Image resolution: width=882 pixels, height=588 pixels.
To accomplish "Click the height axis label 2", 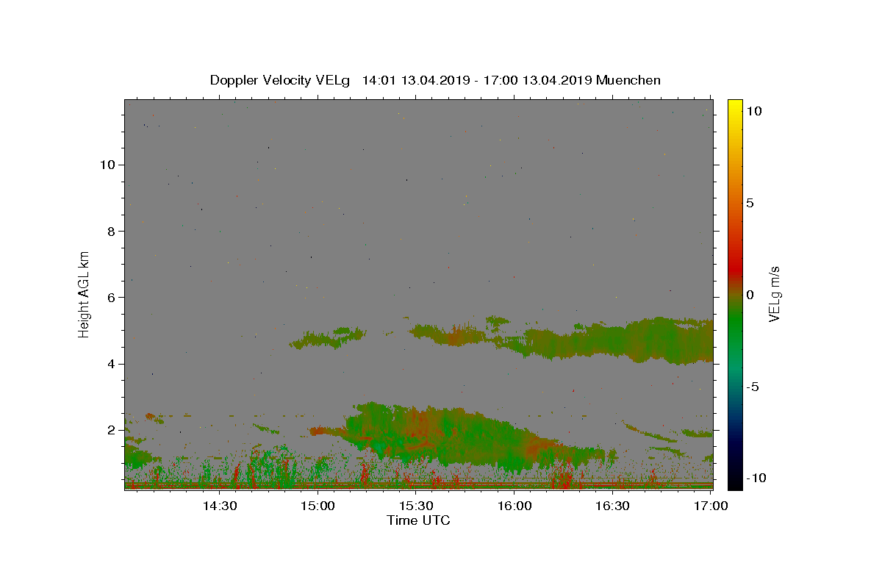I will click(112, 430).
